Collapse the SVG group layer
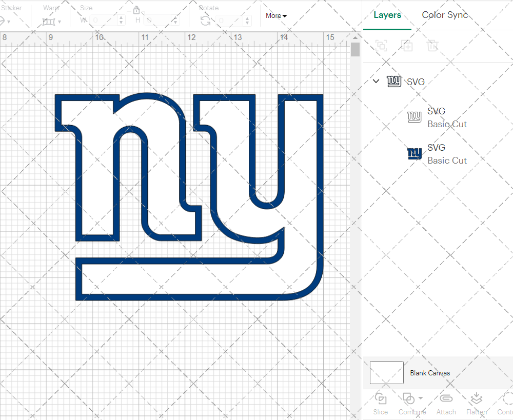 click(x=376, y=81)
